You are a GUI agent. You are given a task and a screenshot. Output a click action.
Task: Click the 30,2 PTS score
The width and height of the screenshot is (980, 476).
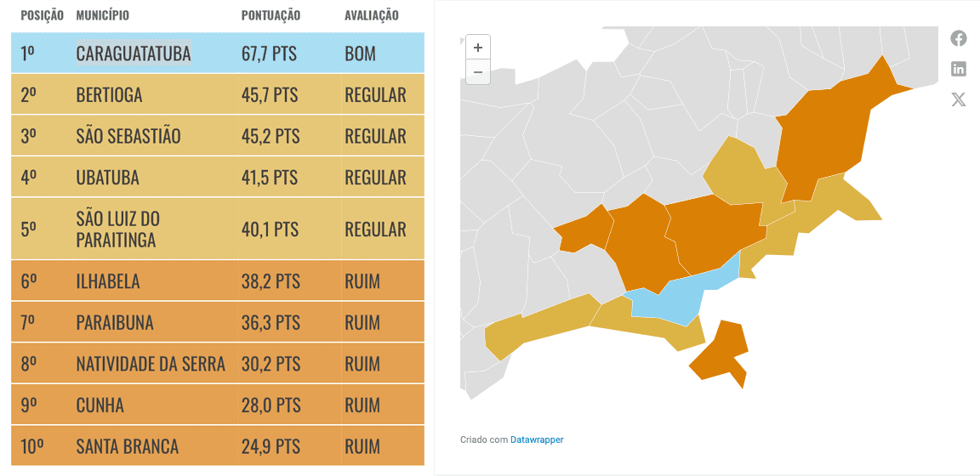(271, 364)
